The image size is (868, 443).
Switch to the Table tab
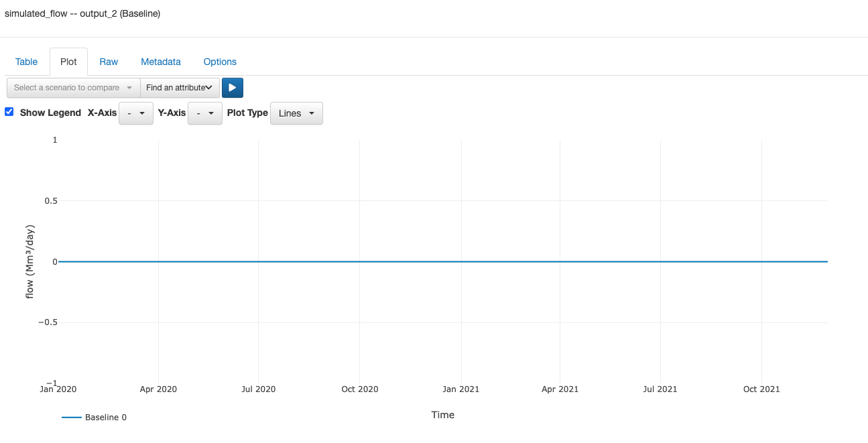pos(27,62)
